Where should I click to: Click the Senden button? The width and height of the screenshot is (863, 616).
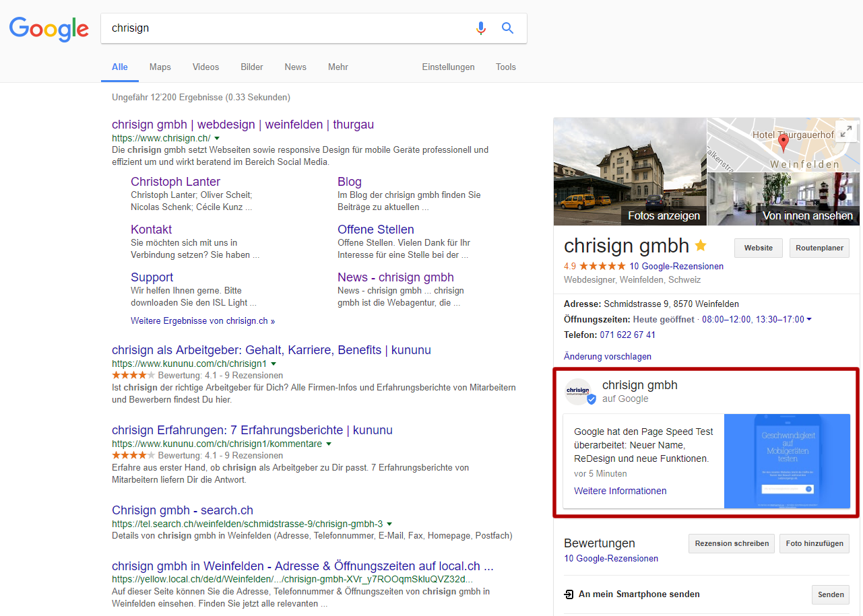point(831,594)
